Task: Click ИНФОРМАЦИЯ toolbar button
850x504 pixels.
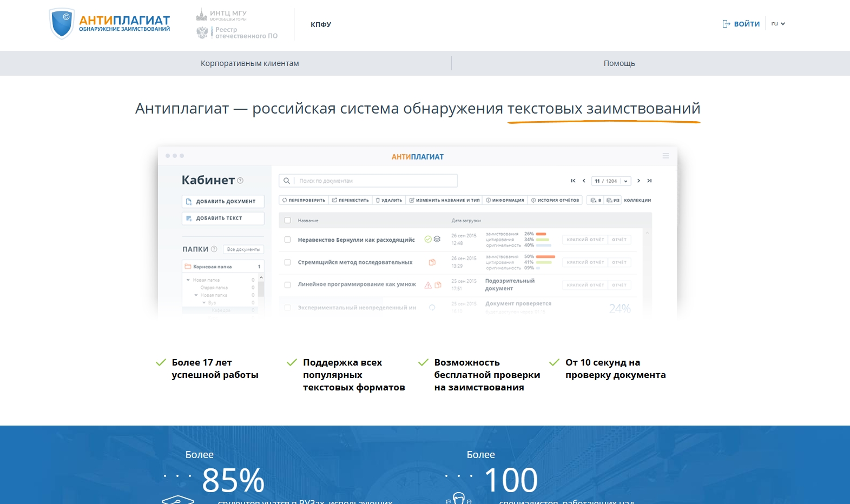Action: tap(505, 200)
